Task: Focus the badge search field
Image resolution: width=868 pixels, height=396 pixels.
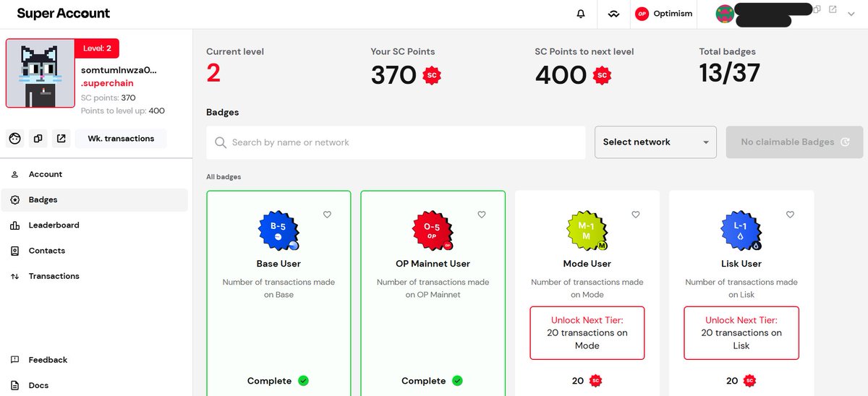Action: [396, 142]
